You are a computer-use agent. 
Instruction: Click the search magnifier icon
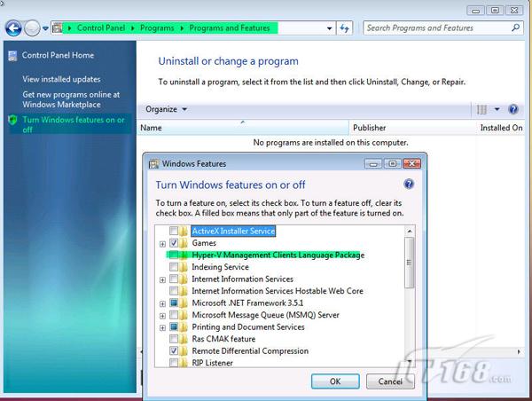515,28
